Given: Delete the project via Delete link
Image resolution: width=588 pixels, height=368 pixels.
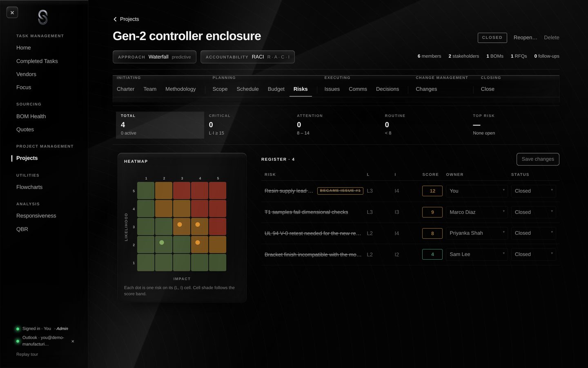Looking at the screenshot, I should [x=552, y=38].
